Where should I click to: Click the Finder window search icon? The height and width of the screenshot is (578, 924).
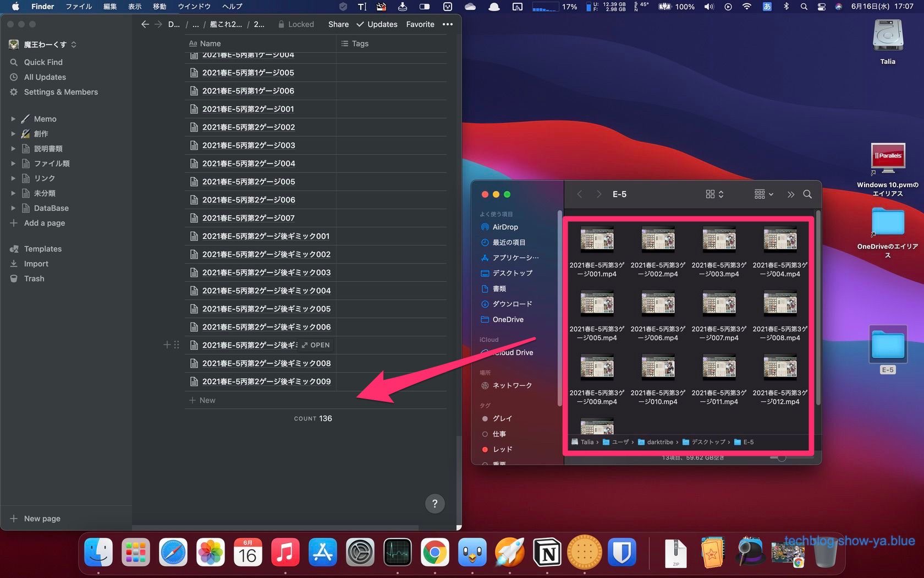point(807,194)
